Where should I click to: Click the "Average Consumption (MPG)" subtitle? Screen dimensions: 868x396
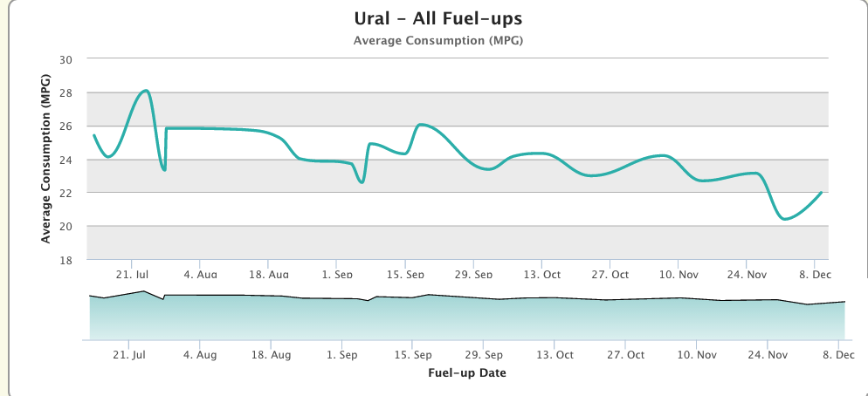[x=438, y=41]
